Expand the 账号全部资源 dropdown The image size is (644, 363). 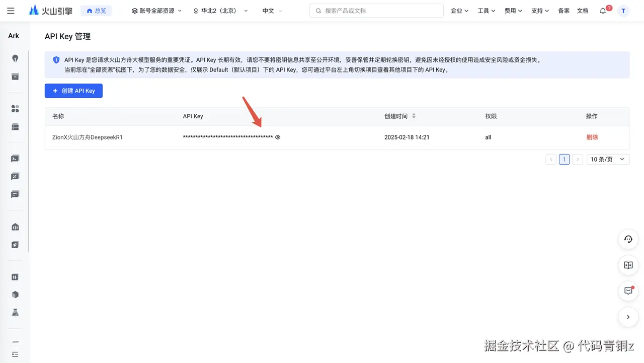[156, 11]
